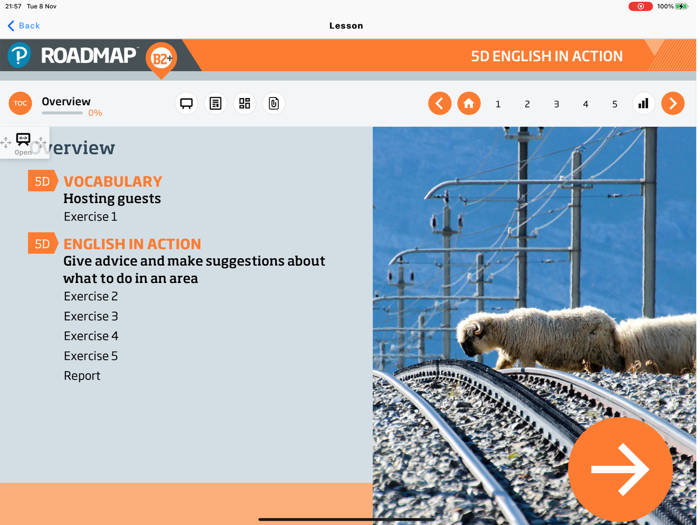Click the Hosting guests subtitle
This screenshot has height=525, width=700.
[112, 199]
